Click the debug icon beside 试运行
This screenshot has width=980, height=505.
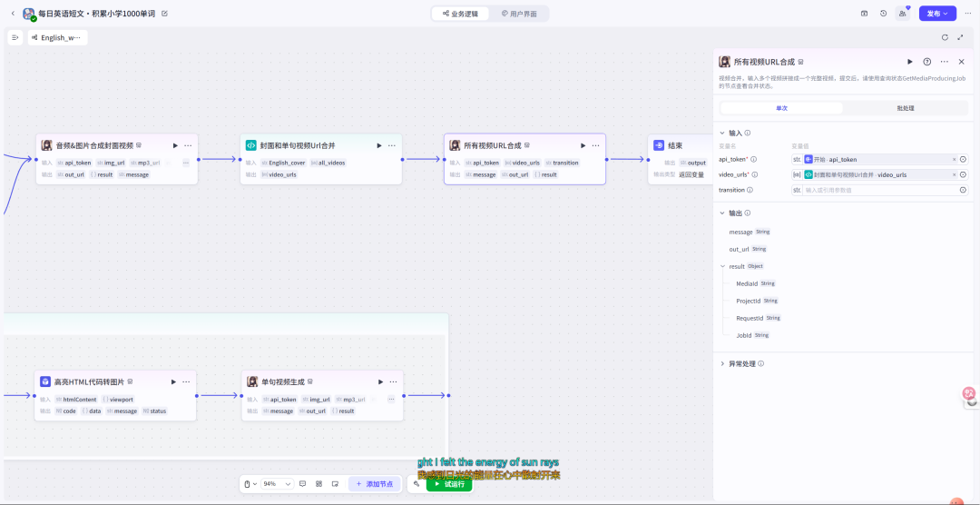416,484
